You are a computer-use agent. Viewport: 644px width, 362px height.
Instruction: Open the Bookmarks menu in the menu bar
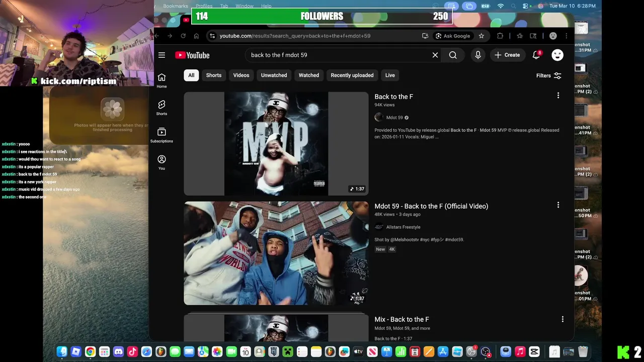[176, 6]
